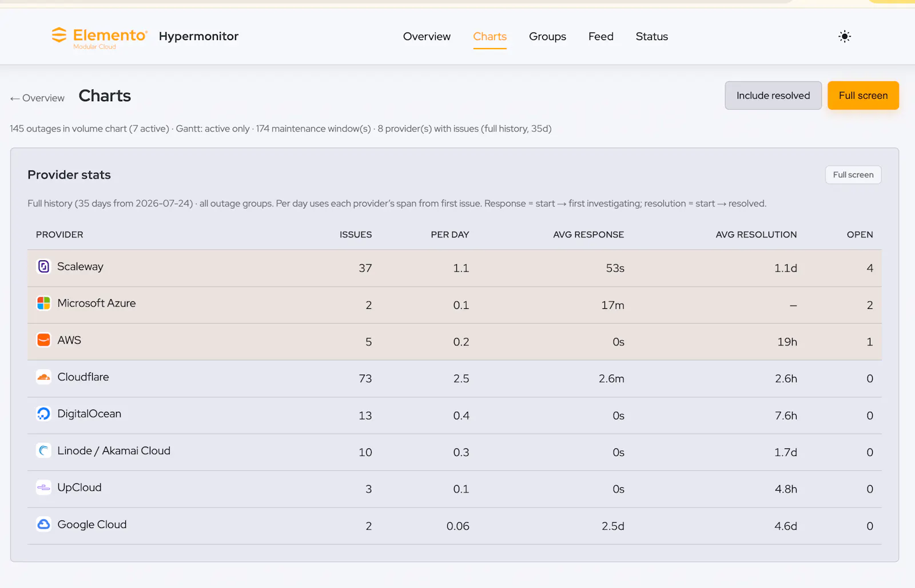Select the Google Cloud provider name

point(92,525)
